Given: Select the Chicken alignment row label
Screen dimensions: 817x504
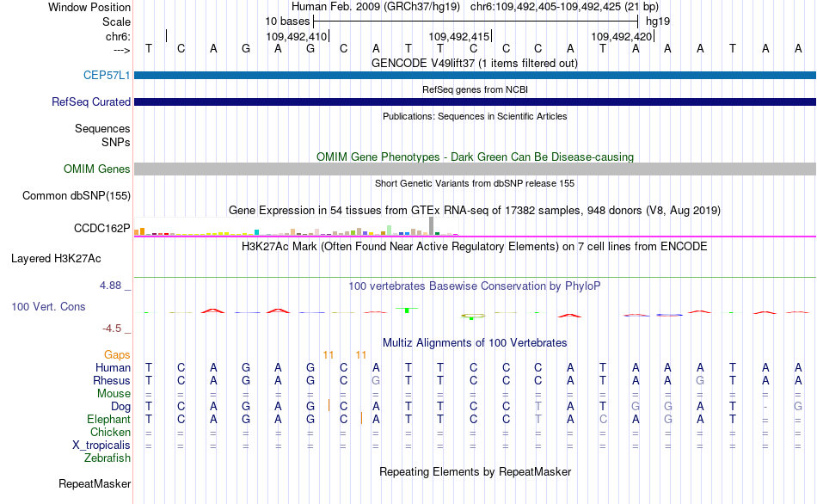Looking at the screenshot, I should click(x=110, y=432).
